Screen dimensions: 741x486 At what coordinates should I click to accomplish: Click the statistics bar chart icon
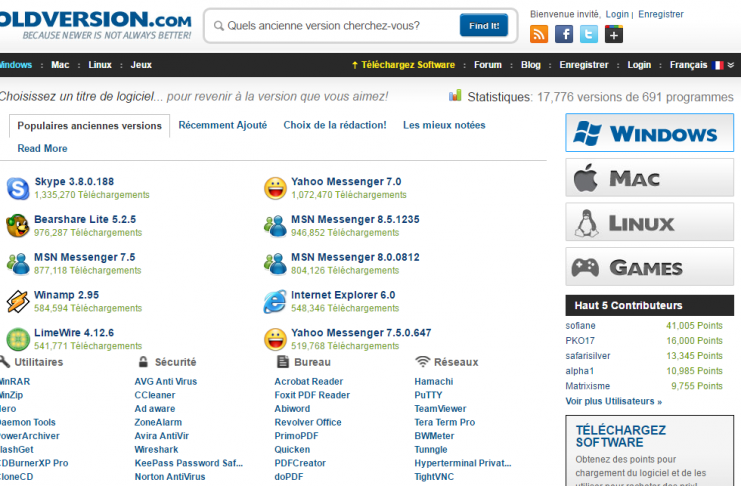pos(455,95)
